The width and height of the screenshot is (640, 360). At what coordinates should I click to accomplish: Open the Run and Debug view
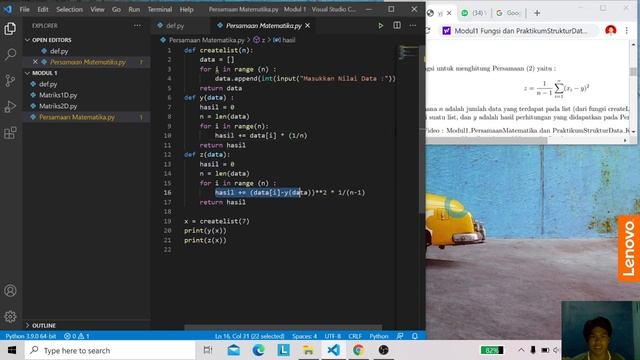coord(10,107)
